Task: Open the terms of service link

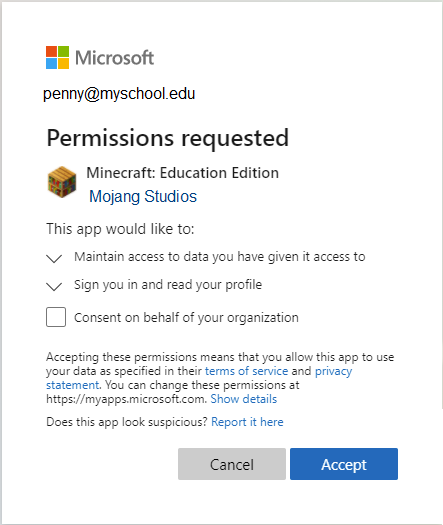Action: click(x=246, y=371)
